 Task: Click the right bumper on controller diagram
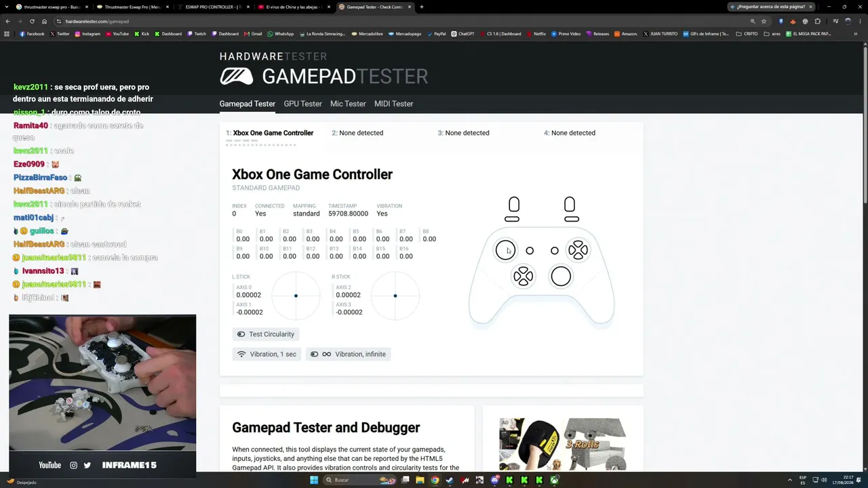(x=572, y=219)
